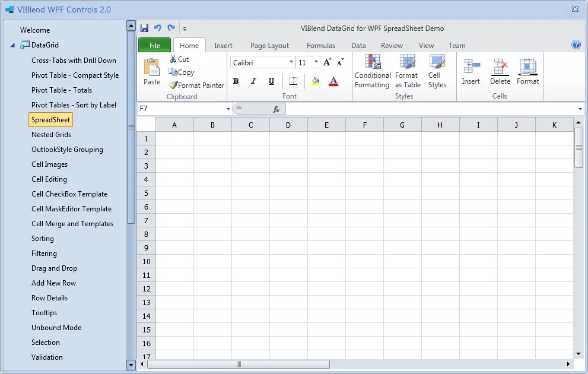Viewport: 588px width, 374px height.
Task: Click the Fill Color paint bucket
Action: tap(316, 81)
